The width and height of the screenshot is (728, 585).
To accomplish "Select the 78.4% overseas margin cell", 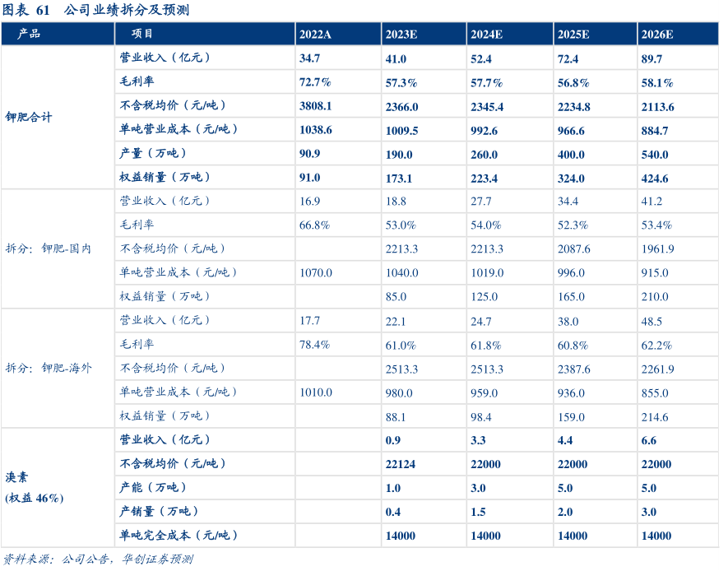I will coord(315,345).
